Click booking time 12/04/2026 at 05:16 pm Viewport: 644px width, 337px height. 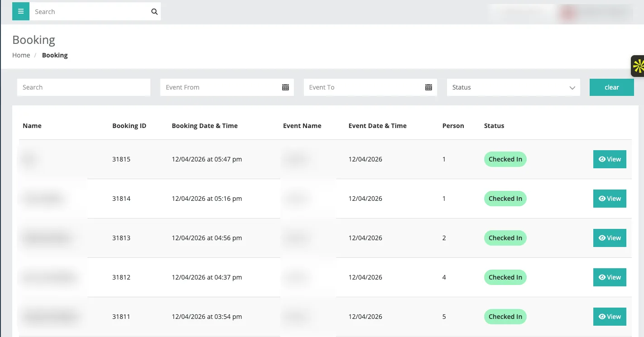pyautogui.click(x=207, y=199)
